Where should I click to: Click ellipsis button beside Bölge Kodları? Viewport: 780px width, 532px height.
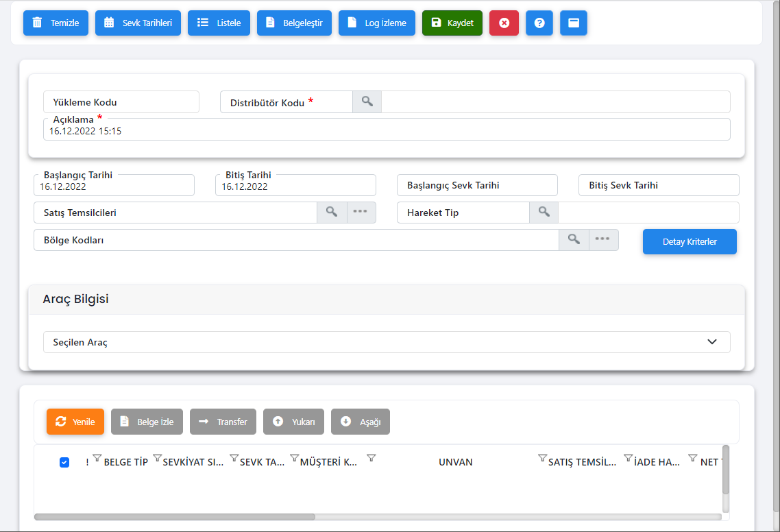click(x=603, y=240)
